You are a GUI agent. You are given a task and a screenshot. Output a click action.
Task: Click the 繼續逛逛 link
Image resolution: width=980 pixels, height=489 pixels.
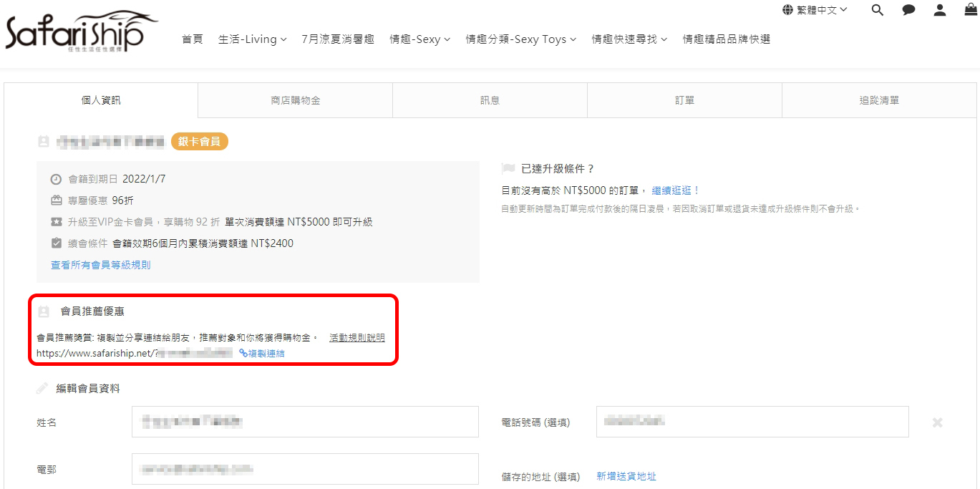tap(670, 190)
